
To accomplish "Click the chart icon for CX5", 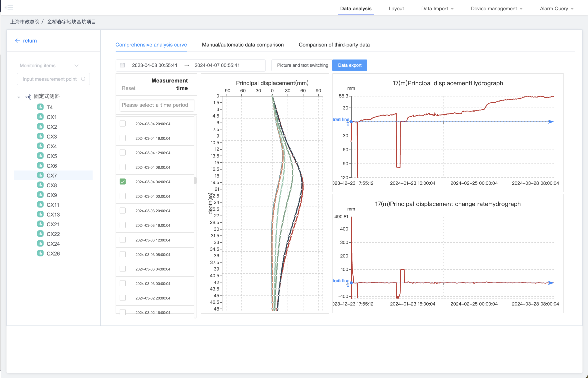I will point(40,156).
